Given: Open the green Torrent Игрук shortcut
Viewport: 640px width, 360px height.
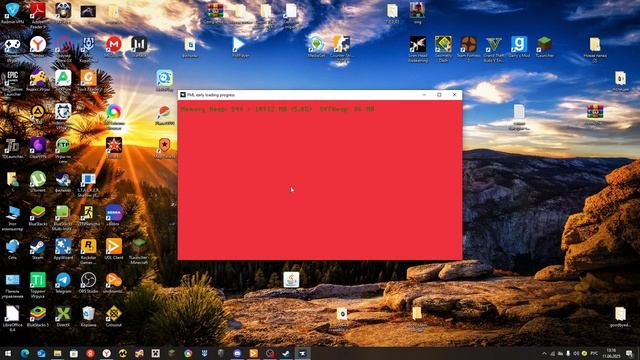Looking at the screenshot, I should (38, 285).
